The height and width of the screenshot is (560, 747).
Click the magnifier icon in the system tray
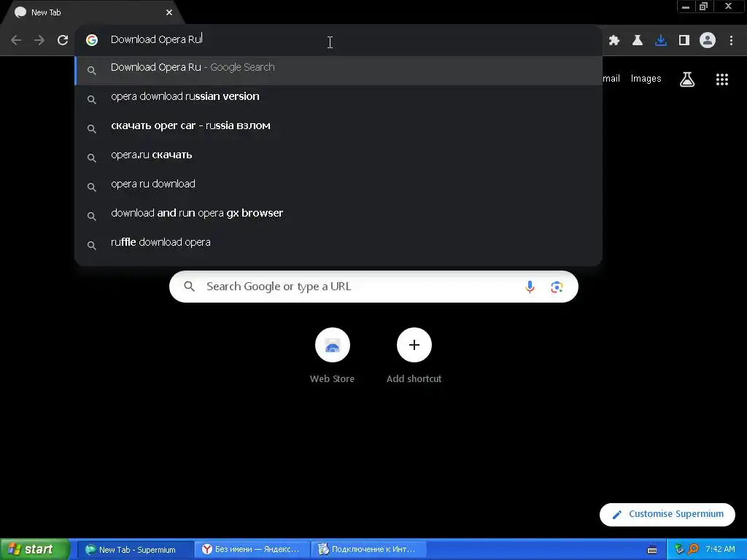(x=693, y=550)
